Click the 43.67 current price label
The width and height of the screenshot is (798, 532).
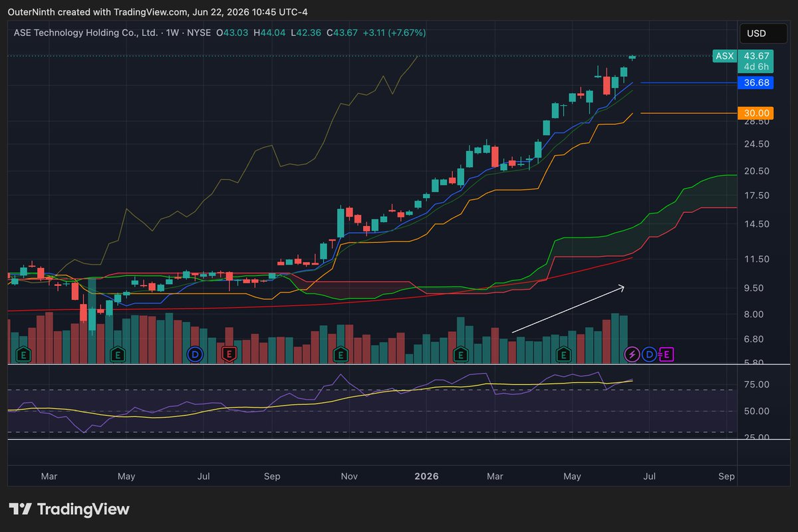pos(757,57)
